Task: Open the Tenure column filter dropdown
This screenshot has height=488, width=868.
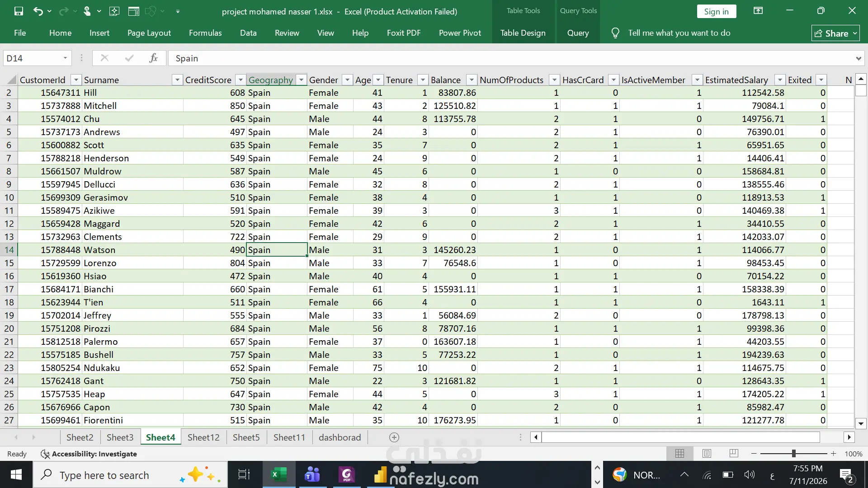Action: [x=423, y=80]
